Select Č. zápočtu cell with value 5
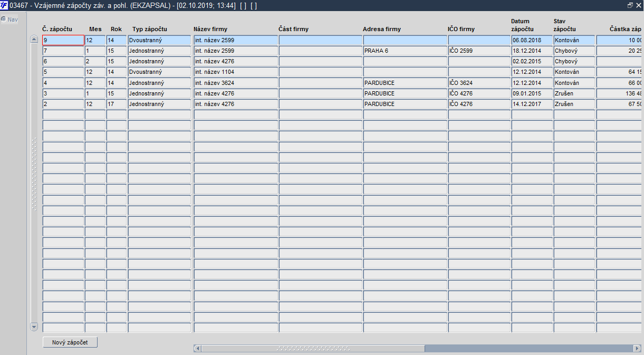This screenshot has height=355, width=644. coord(63,72)
